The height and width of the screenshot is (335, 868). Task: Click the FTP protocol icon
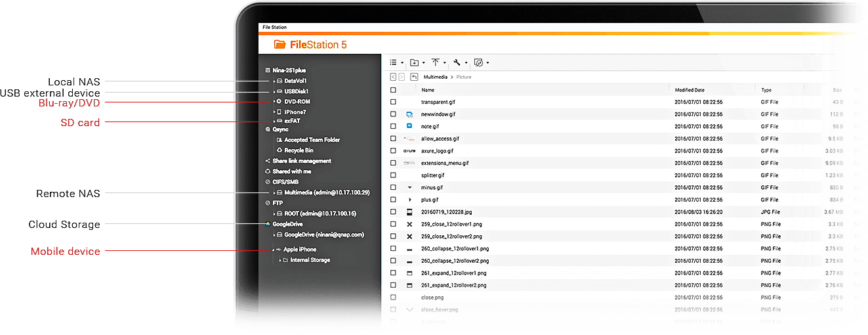(x=268, y=203)
